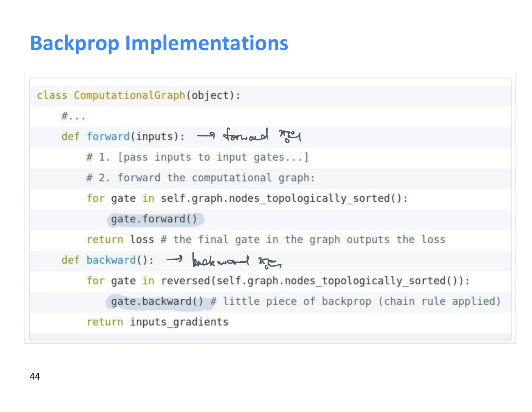532x412 pixels.
Task: Click the handwritten backward annotation
Action: point(236,261)
